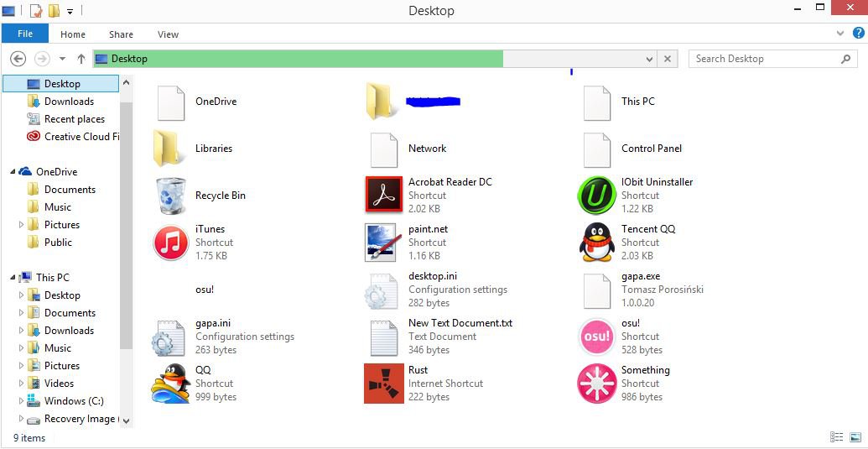868x449 pixels.
Task: Click the navigation pane scroll down arrow
Action: 126,420
